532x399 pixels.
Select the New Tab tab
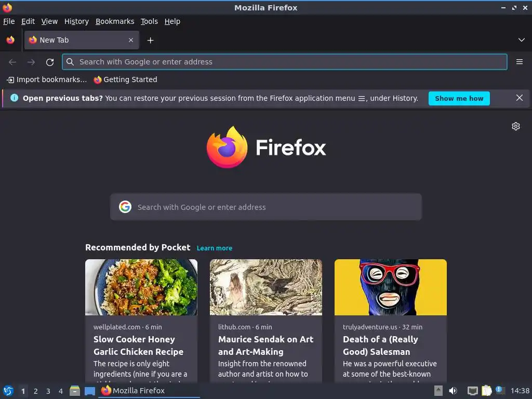point(82,40)
